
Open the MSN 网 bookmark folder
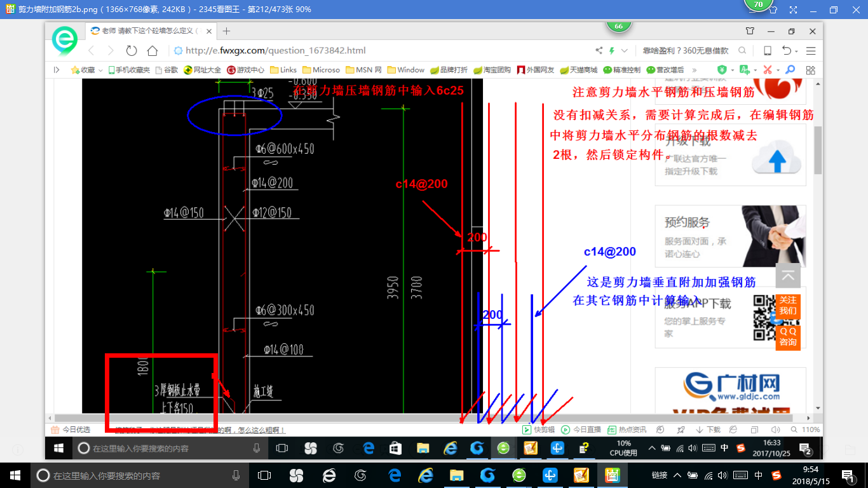[x=363, y=70]
